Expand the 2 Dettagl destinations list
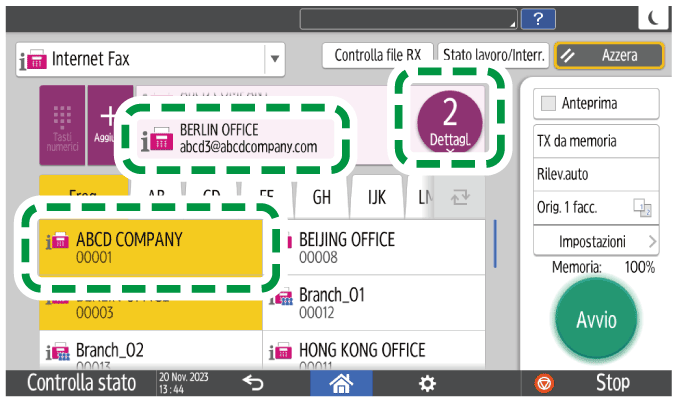 point(449,125)
